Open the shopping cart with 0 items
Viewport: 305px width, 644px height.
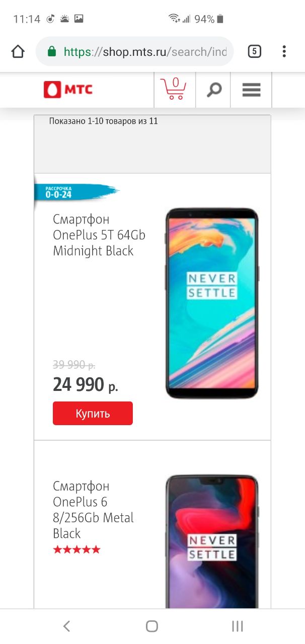click(174, 89)
